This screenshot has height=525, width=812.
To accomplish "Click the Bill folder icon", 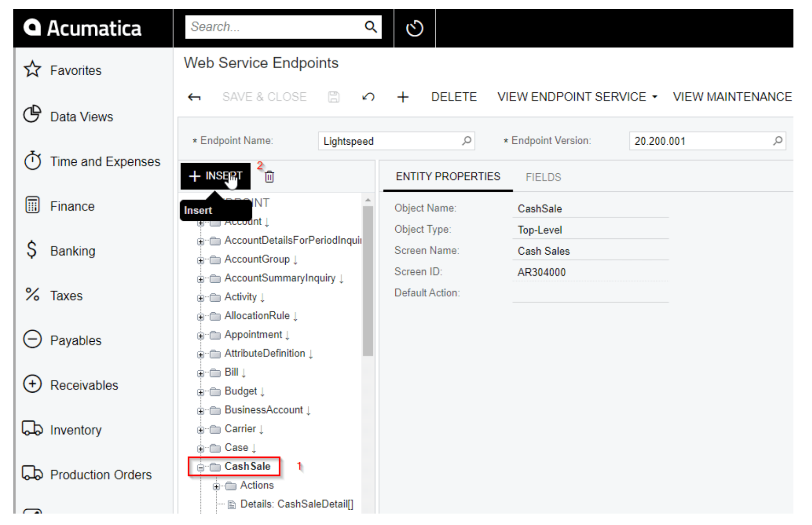I will [x=215, y=373].
